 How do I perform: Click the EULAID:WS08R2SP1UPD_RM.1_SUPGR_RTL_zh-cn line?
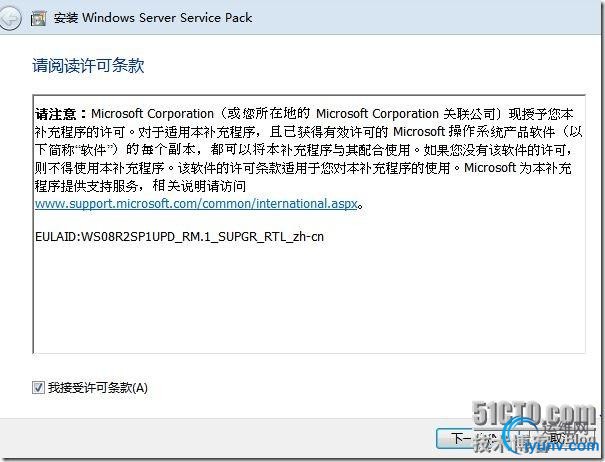179,236
